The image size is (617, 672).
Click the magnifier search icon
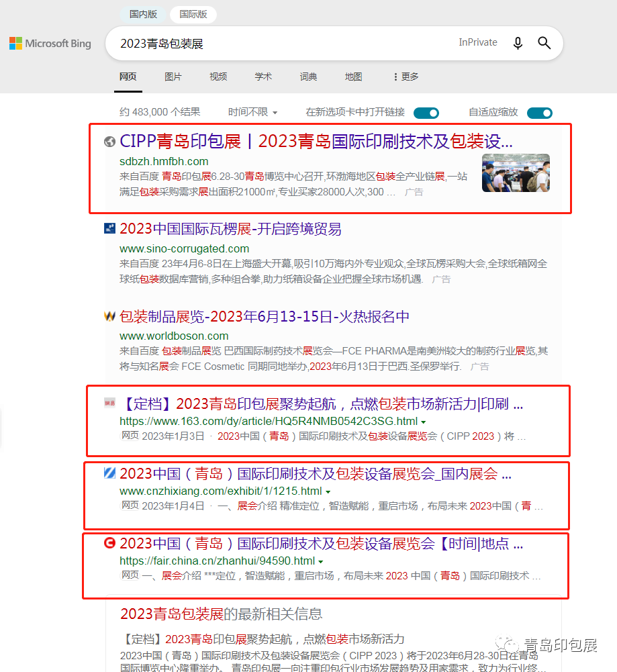tap(544, 43)
